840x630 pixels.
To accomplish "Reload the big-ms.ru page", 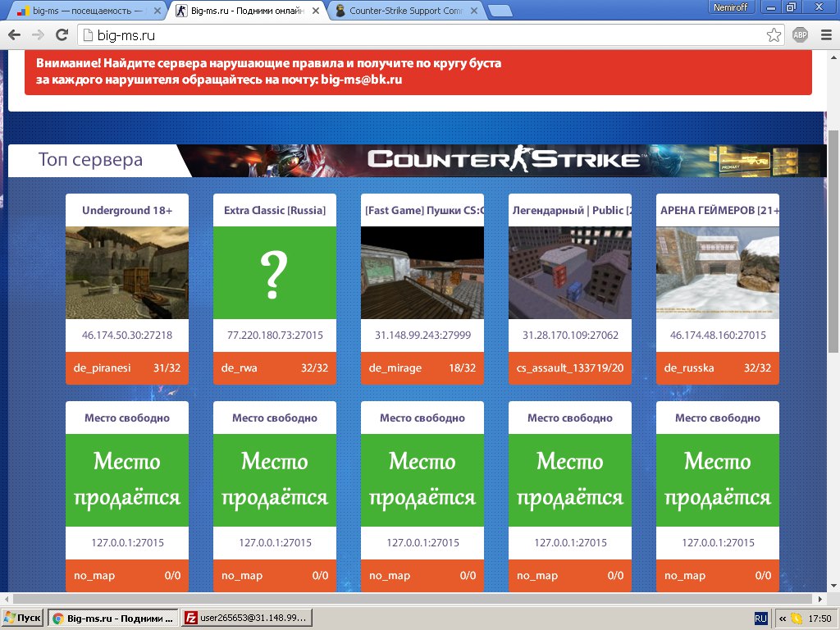I will [x=62, y=35].
